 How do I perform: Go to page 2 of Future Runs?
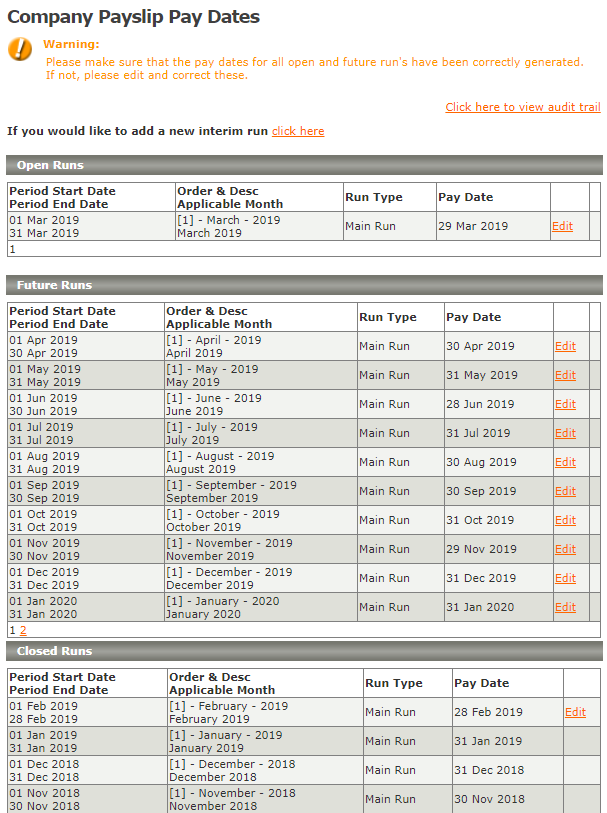[23, 630]
